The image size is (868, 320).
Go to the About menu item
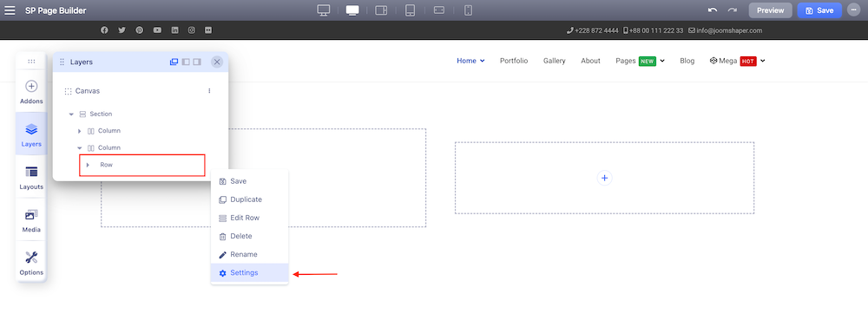click(590, 61)
